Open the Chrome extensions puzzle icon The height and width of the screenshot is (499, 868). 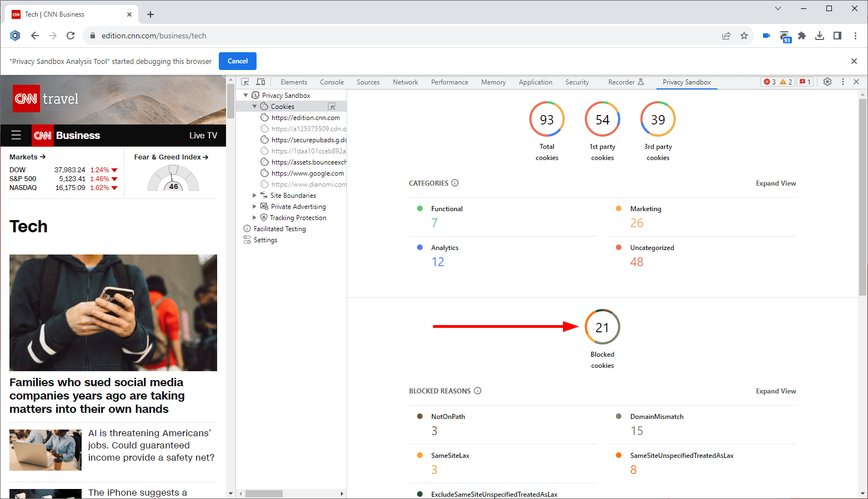[x=801, y=36]
